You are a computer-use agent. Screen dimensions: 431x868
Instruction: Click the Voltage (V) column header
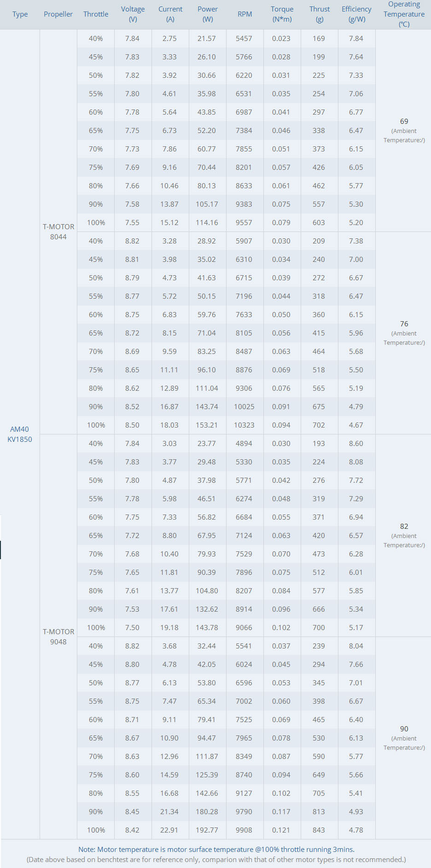133,14
